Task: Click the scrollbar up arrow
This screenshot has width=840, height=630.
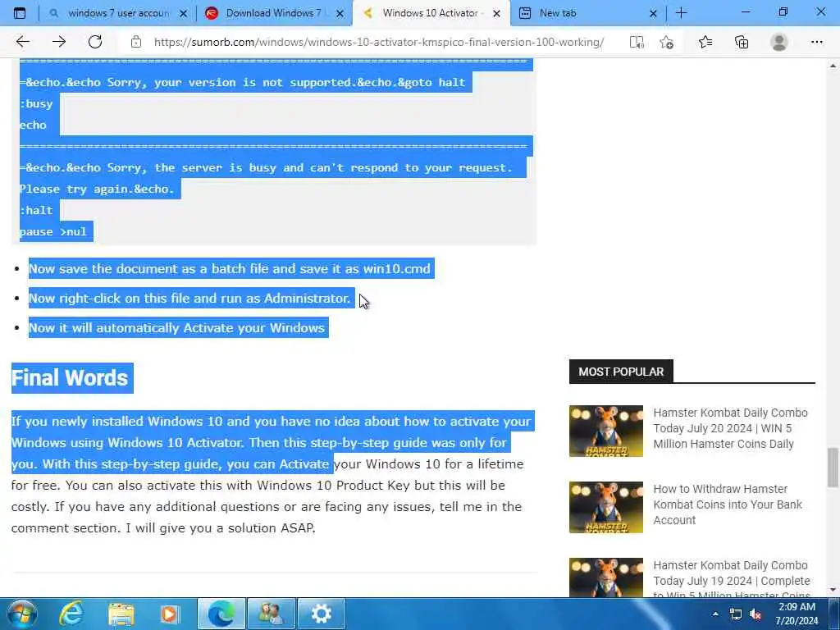Action: (x=833, y=66)
